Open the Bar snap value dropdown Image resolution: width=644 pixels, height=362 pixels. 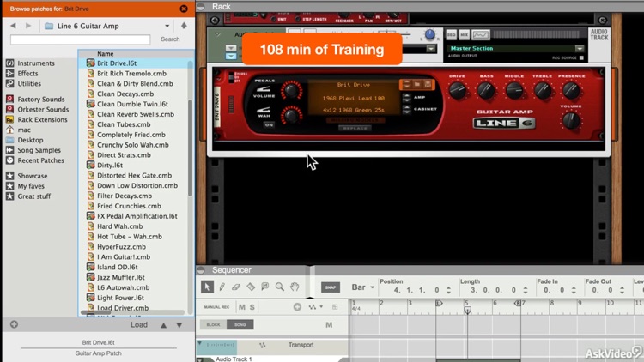(x=372, y=287)
